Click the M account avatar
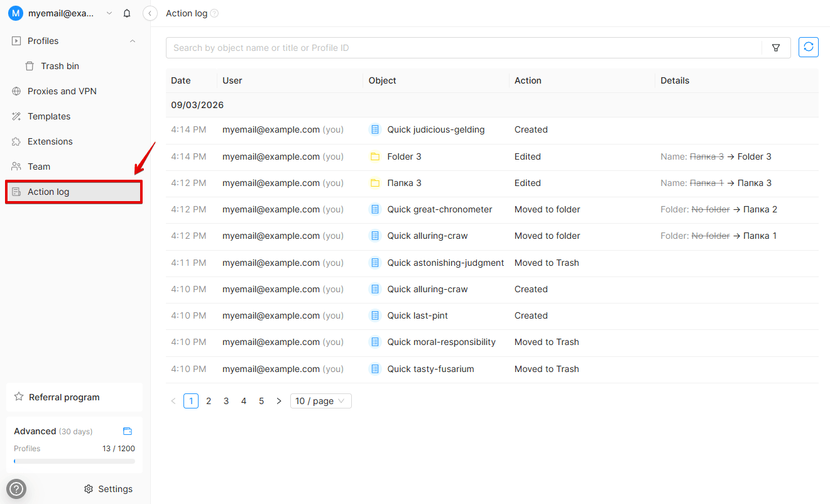830x504 pixels. 16,13
